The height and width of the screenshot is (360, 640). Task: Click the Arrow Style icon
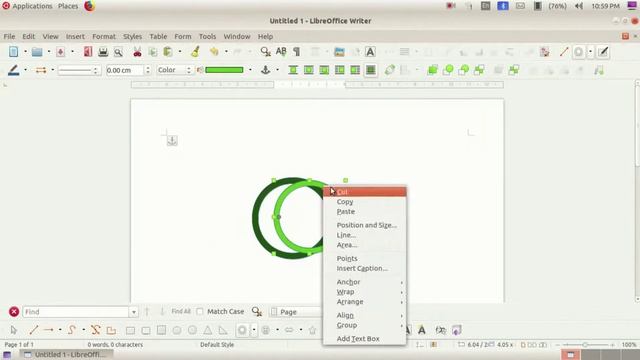(x=41, y=70)
